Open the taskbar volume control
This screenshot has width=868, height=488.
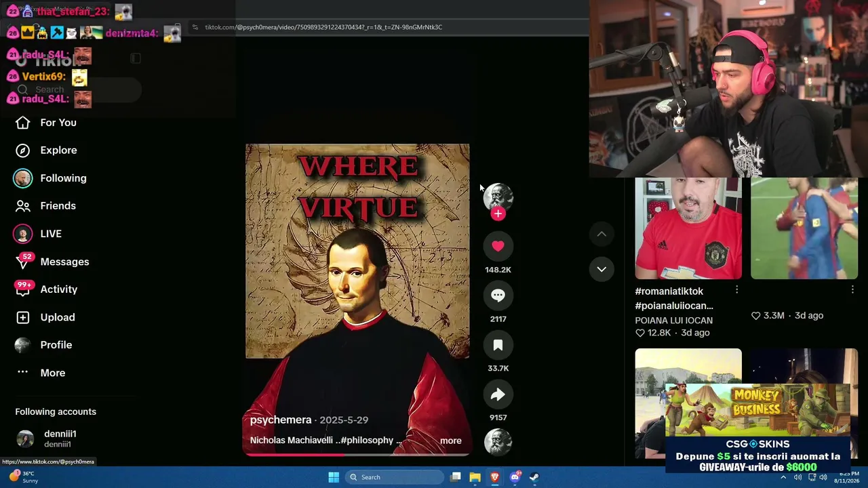tap(823, 477)
